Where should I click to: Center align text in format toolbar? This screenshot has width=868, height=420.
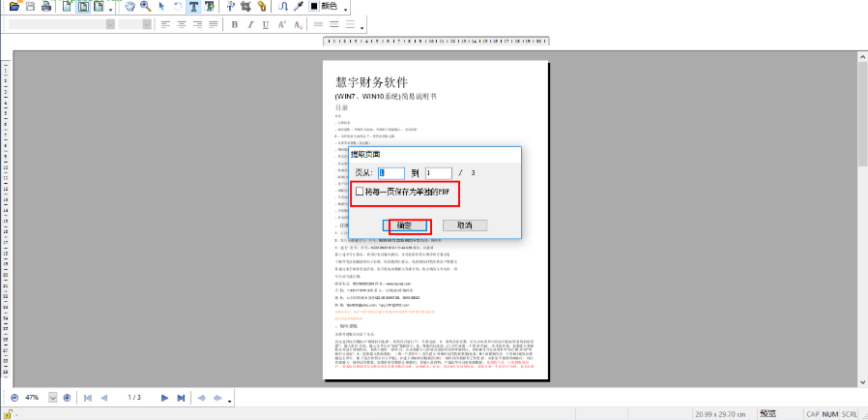181,24
